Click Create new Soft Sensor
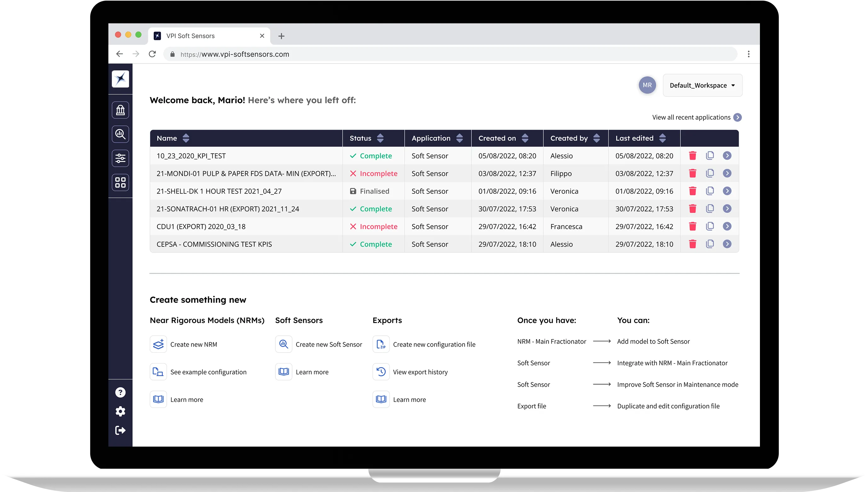 pyautogui.click(x=328, y=345)
